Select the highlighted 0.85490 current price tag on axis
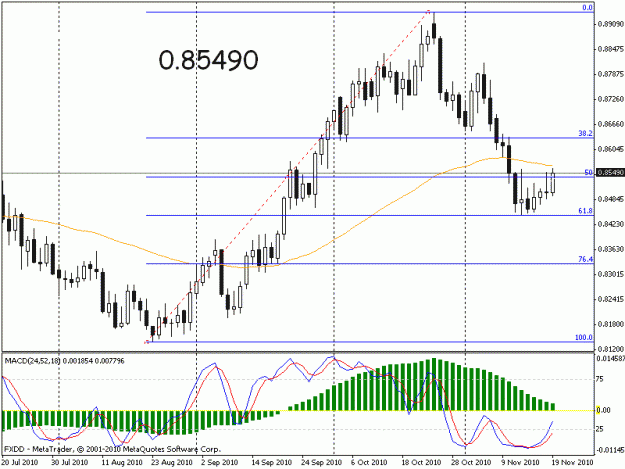 (609, 173)
